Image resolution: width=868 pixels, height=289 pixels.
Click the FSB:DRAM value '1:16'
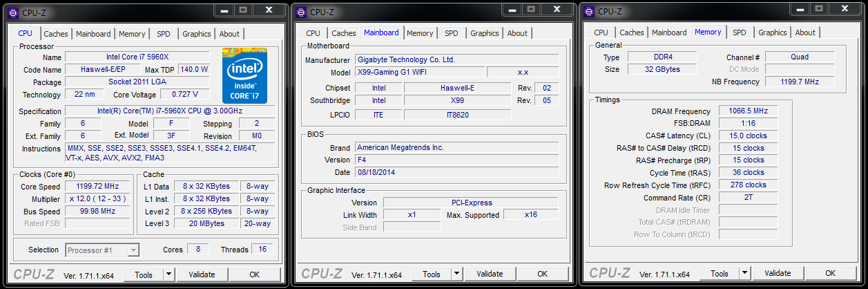point(749,123)
